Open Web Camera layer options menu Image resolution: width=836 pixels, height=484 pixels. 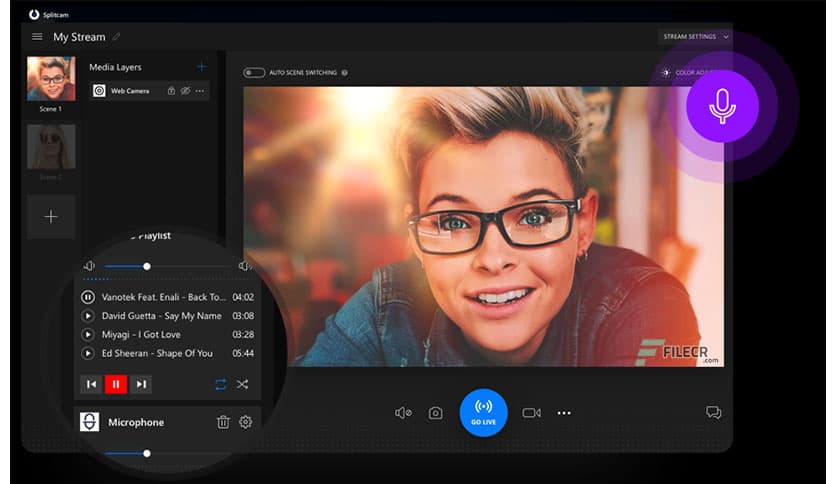pyautogui.click(x=199, y=91)
